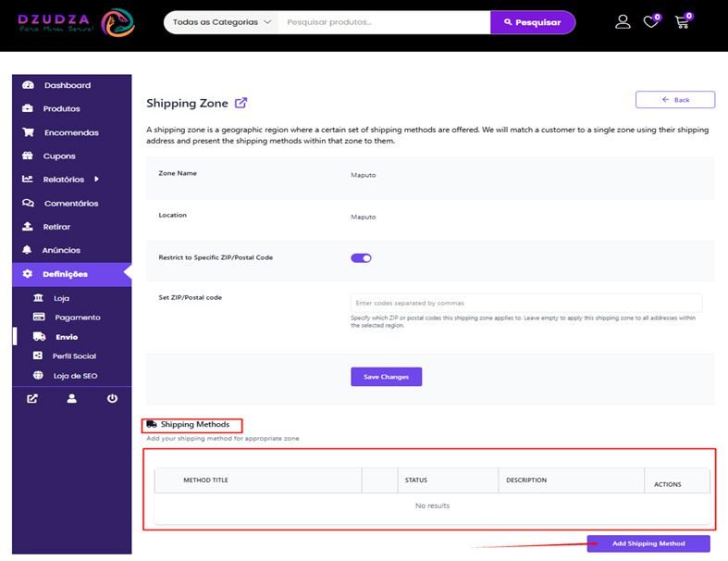Screen dimensions: 728x561
Task: Click the visit store icon in sidebar footer
Action: pos(32,398)
